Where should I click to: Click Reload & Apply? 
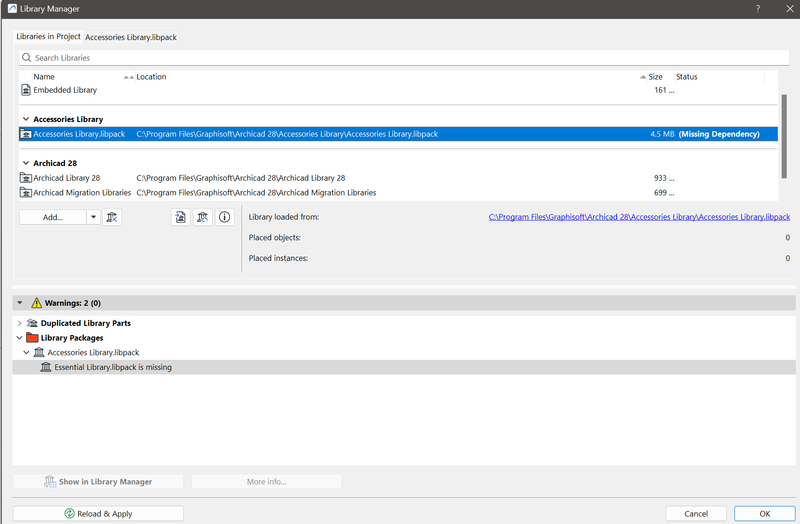pos(98,514)
